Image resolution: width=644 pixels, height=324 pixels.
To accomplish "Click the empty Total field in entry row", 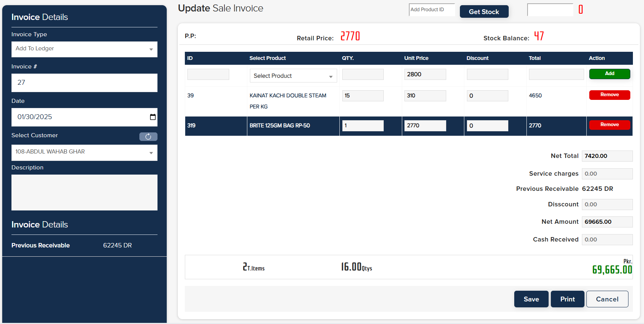I will pyautogui.click(x=556, y=74).
